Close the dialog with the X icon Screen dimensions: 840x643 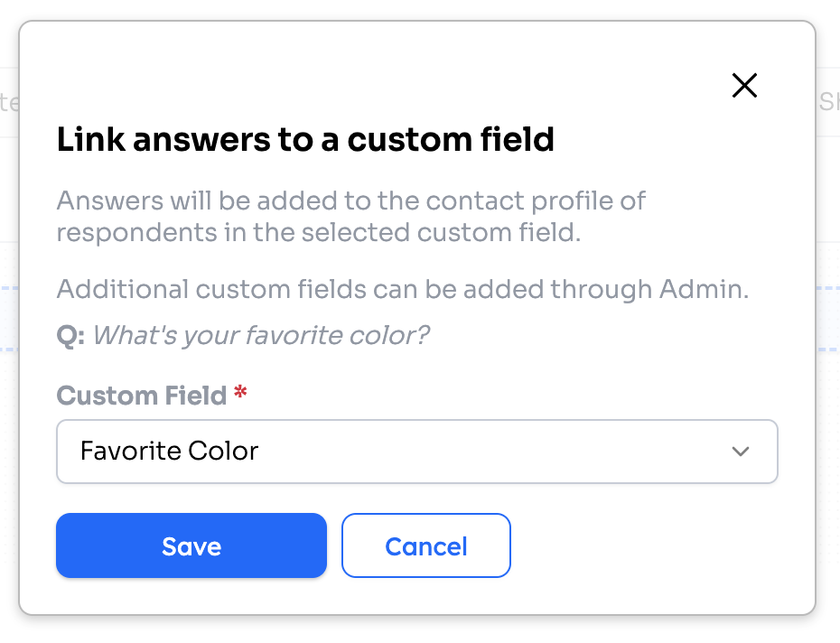click(744, 86)
